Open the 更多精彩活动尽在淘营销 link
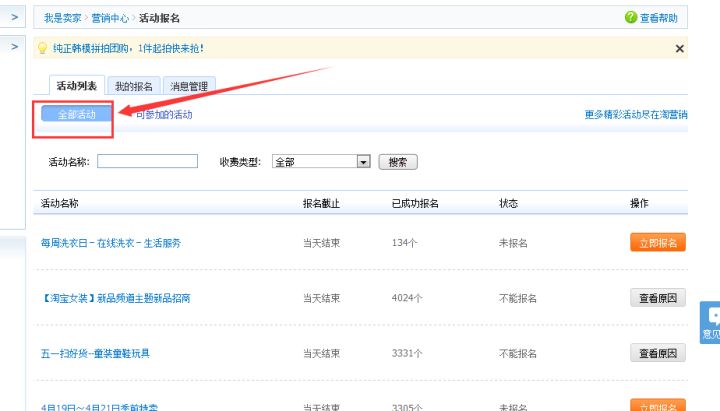The height and width of the screenshot is (411, 720). (635, 115)
